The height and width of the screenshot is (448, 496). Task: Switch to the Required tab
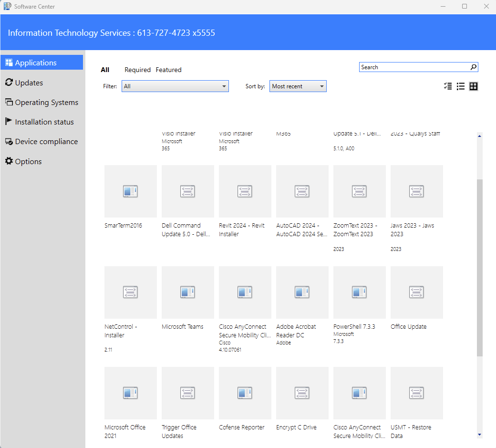(137, 70)
